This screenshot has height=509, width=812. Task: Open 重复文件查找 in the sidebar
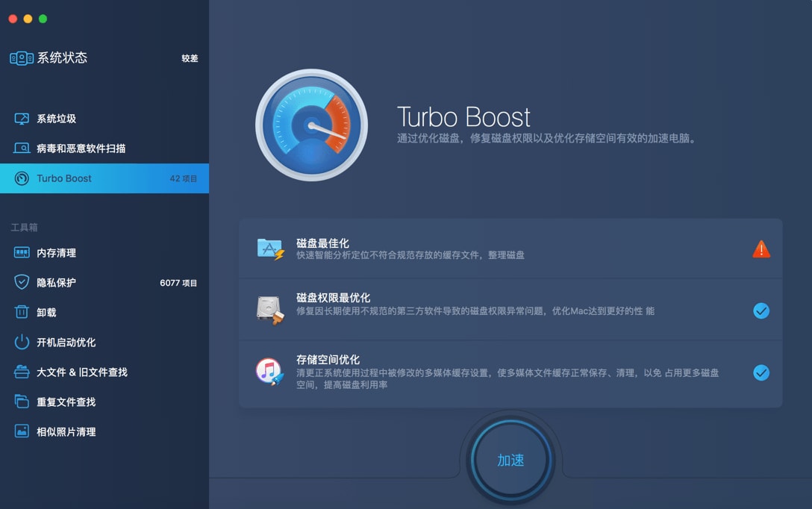pyautogui.click(x=104, y=402)
